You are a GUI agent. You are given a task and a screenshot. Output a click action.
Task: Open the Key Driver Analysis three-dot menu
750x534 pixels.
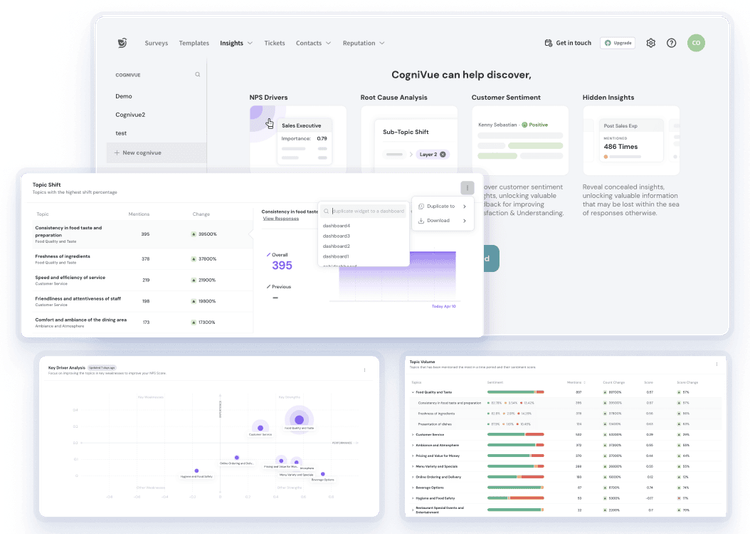pos(364,370)
